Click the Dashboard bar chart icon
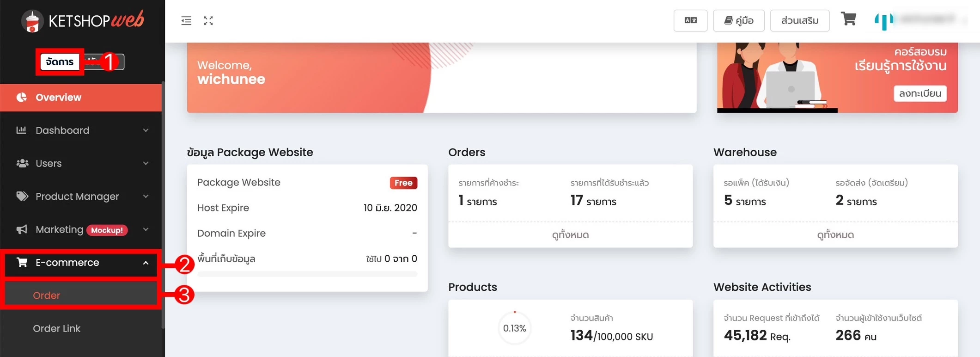The image size is (980, 357). pyautogui.click(x=21, y=130)
